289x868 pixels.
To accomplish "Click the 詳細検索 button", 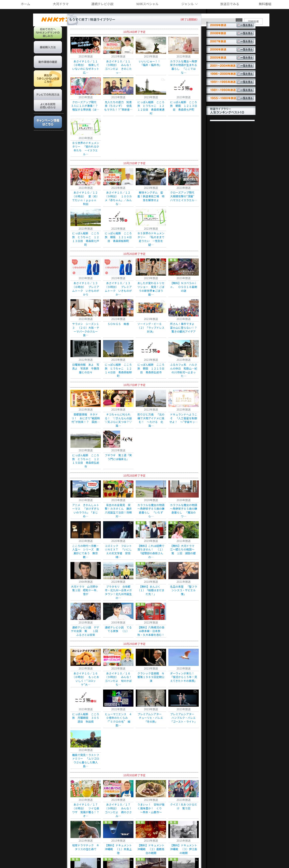I will coord(253,21).
